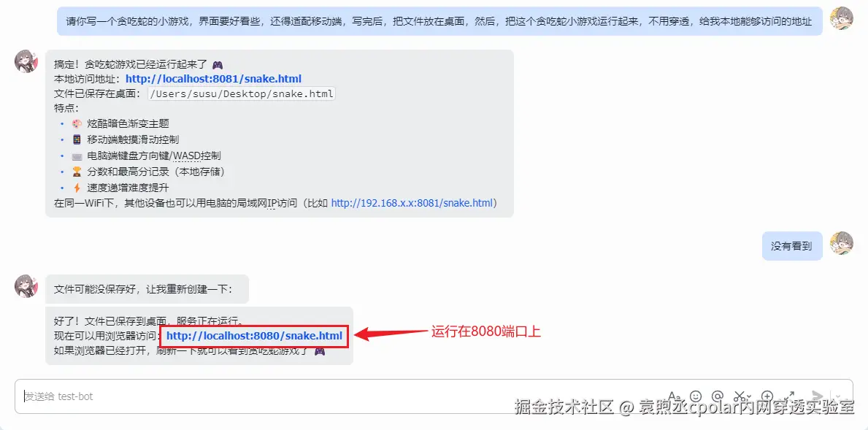Select the 文件可能没保存好 reply bubble
Screen dimensions: 868x430
pyautogui.click(x=147, y=289)
